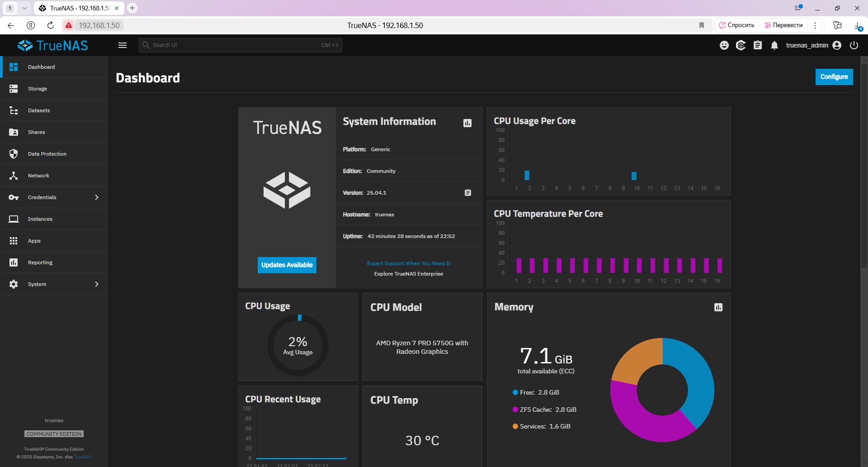868x467 pixels.
Task: Click the feedback smiley icon
Action: 724,45
